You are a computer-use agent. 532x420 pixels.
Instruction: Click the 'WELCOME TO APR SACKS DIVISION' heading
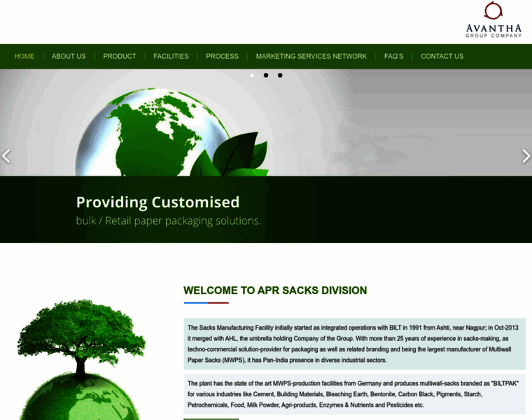tap(275, 290)
